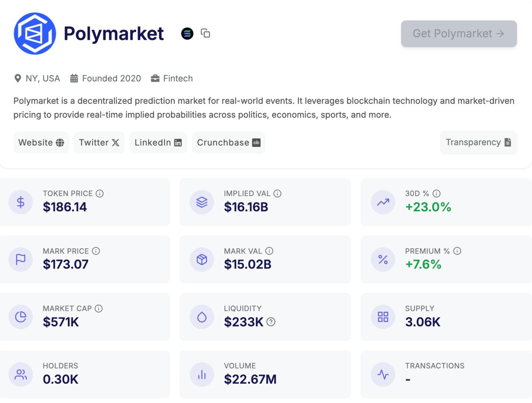Click the Mark Price info icon
The image size is (532, 403).
pyautogui.click(x=96, y=251)
